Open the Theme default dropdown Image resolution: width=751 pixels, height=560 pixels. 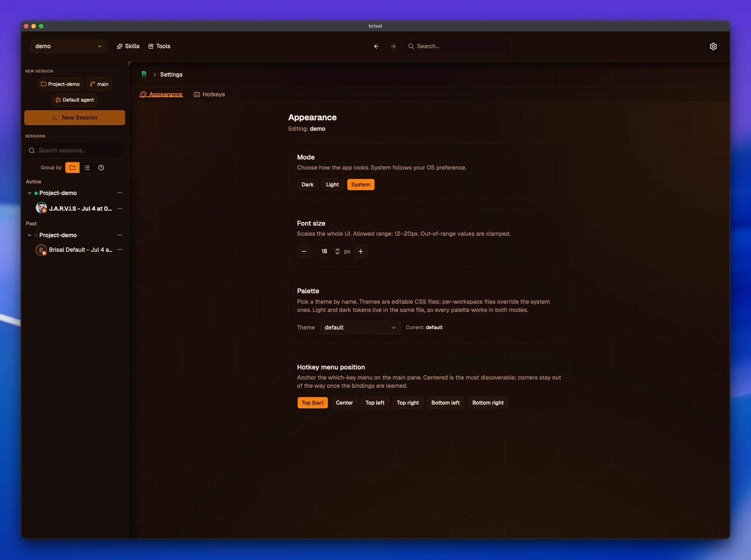point(360,328)
